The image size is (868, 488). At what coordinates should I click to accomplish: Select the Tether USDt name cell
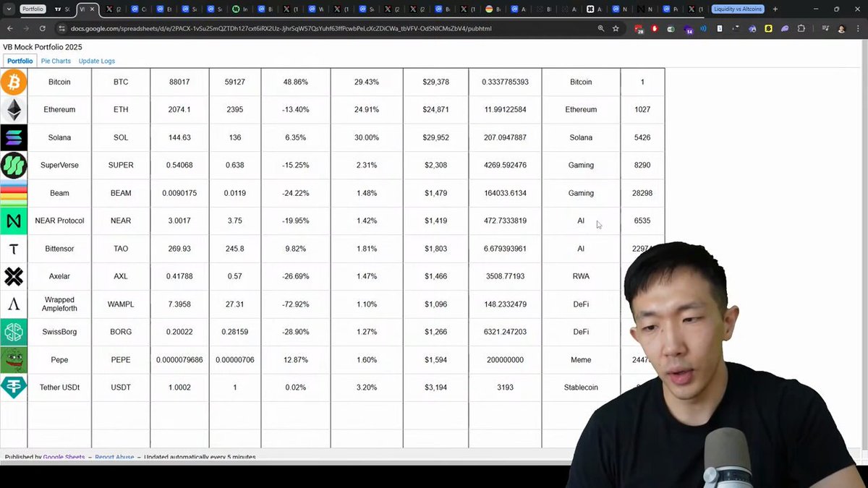(x=59, y=388)
